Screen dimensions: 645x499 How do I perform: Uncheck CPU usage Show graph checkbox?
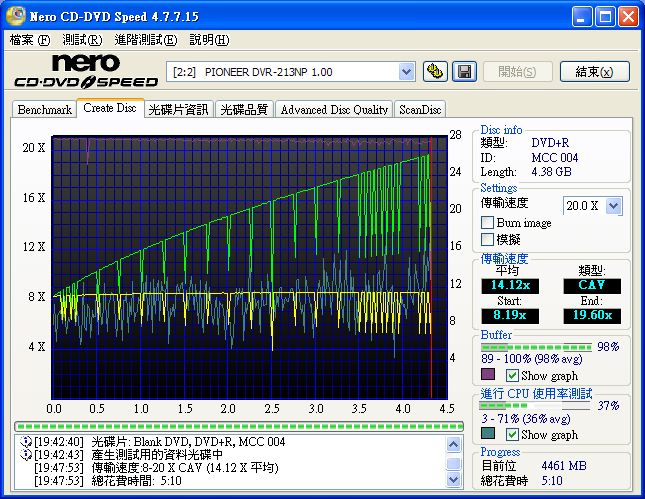(x=513, y=435)
